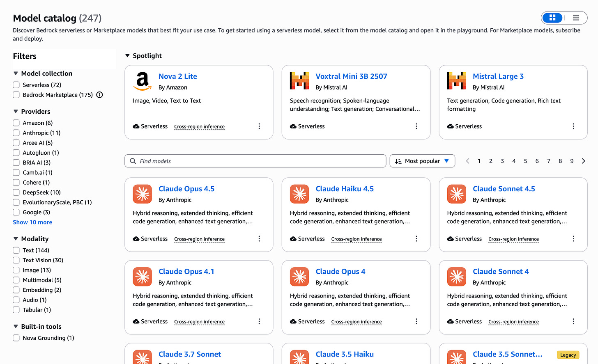Go to next page of models

[584, 161]
